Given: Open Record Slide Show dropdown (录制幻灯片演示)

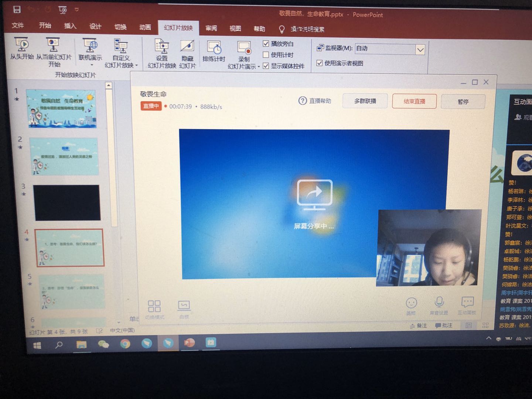Looking at the screenshot, I should (244, 55).
